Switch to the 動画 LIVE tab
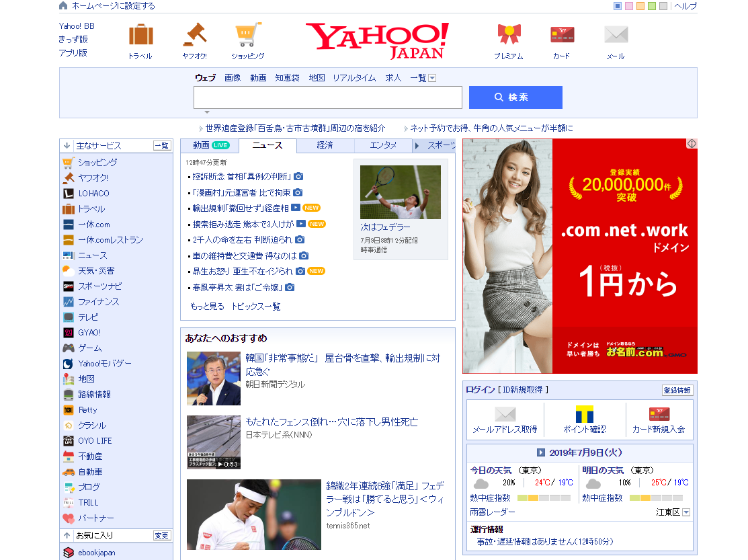The width and height of the screenshot is (748, 560). pyautogui.click(x=210, y=145)
